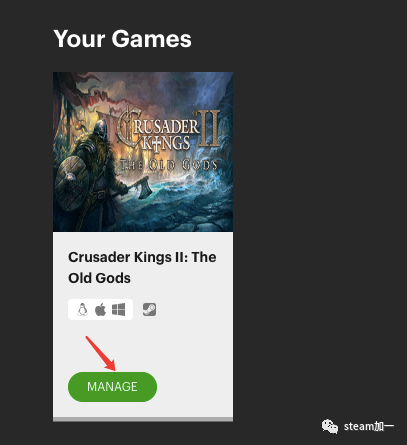Click the Apple macOS platform icon

point(100,310)
